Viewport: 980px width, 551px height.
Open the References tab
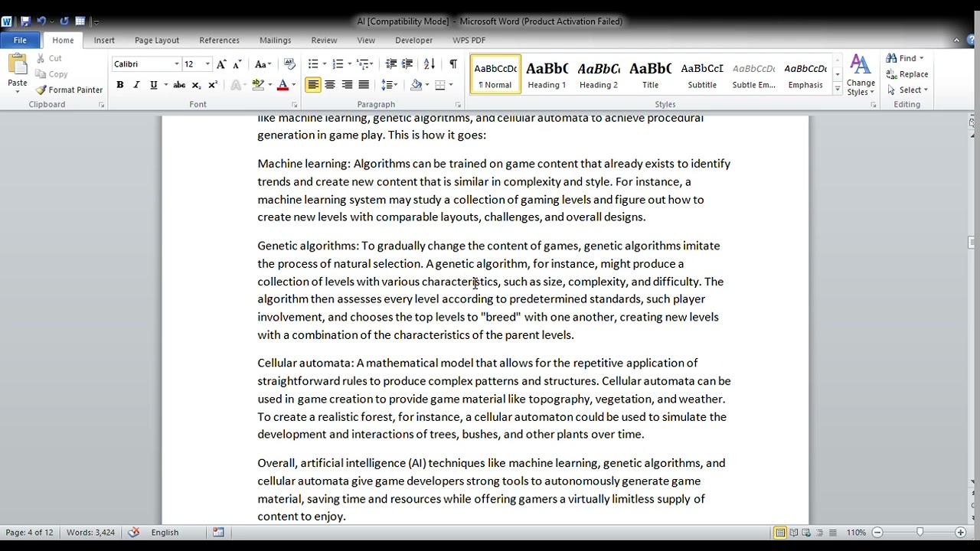click(x=219, y=40)
